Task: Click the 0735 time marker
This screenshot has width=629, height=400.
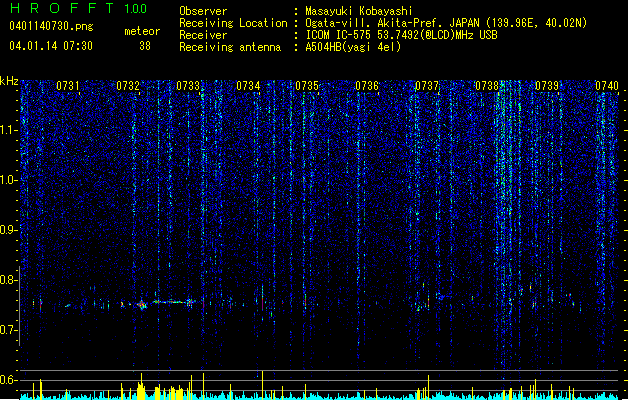Action: pyautogui.click(x=307, y=86)
